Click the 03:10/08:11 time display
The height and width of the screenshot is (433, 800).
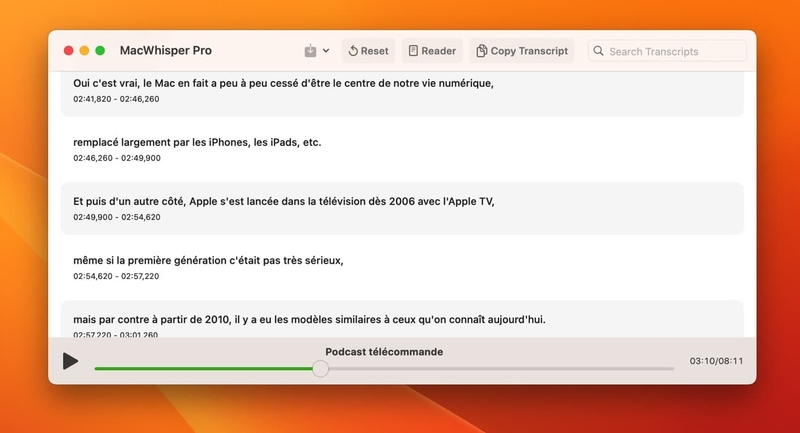click(716, 361)
